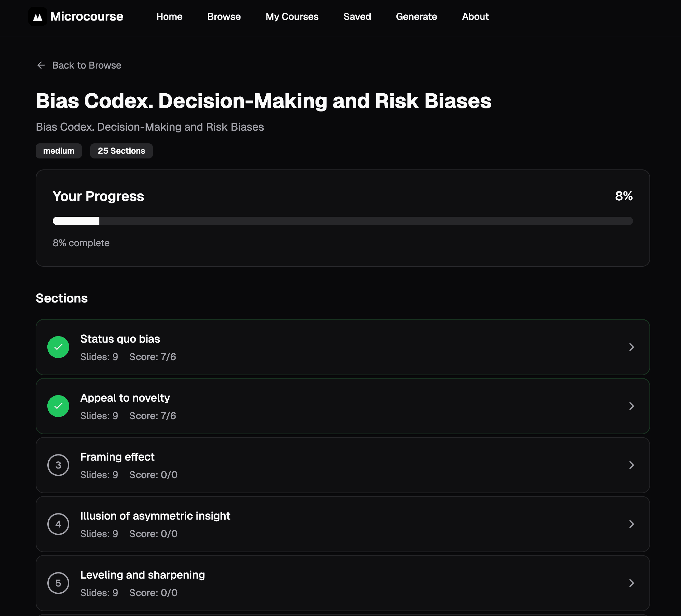
Task: Click the Microcourse brand name
Action: point(87,16)
